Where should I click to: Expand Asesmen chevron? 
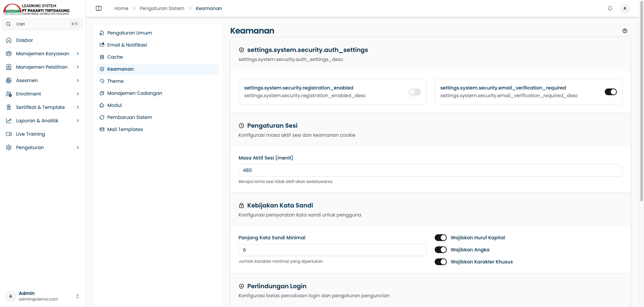click(78, 80)
